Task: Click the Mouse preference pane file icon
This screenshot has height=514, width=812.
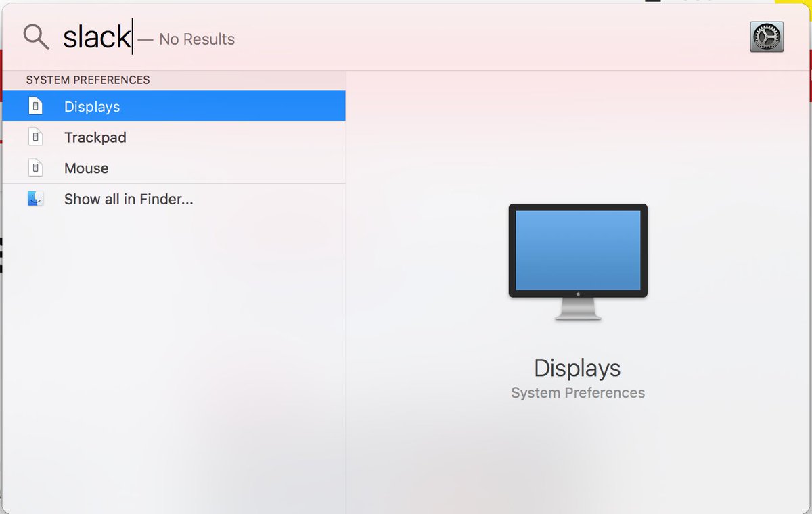Action: [36, 168]
